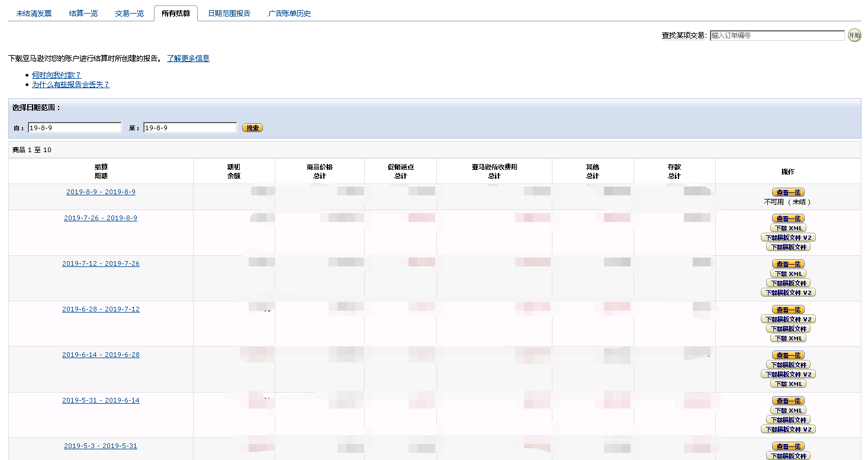Viewport: 868px width, 460px height.
Task: Open settlement period 2019-7-12 - 2019-7-26
Action: coord(101,264)
